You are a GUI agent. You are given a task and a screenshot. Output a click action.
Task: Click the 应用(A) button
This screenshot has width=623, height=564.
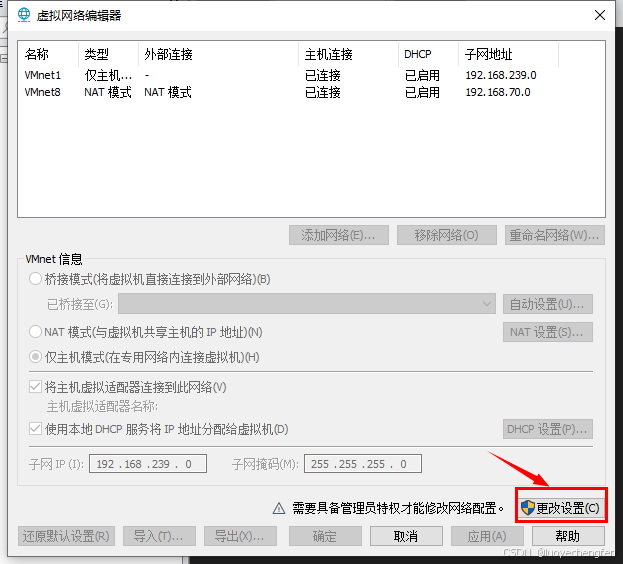[488, 536]
